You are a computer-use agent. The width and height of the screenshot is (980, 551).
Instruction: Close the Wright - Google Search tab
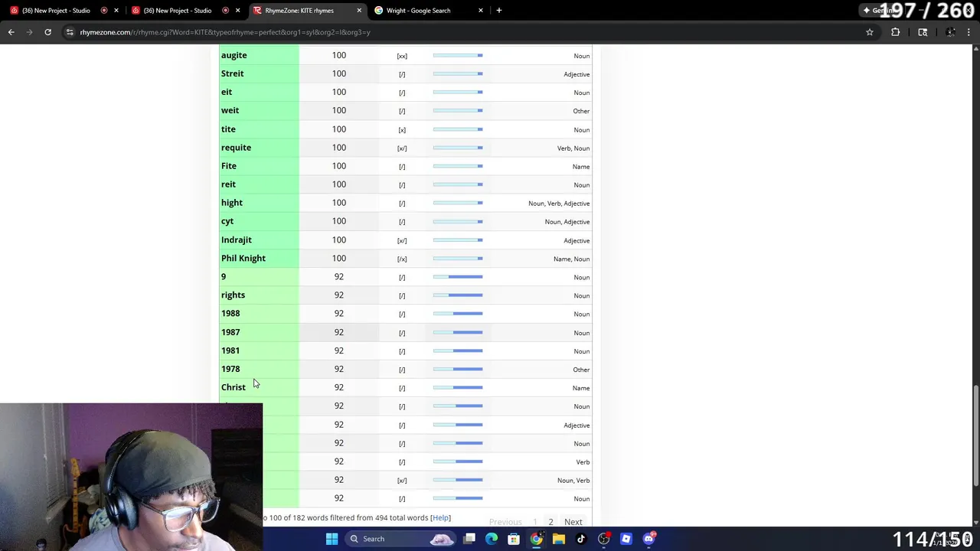pos(481,10)
